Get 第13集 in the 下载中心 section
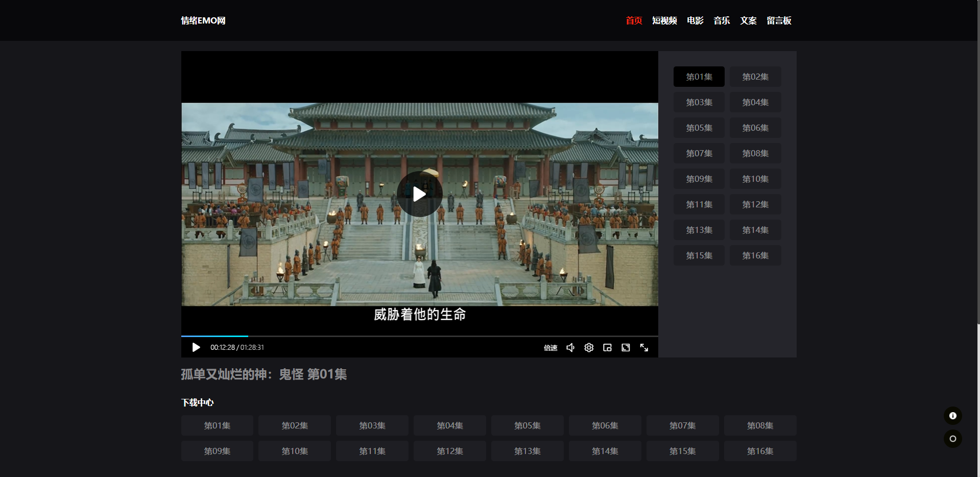Viewport: 980px width, 477px height. click(528, 451)
